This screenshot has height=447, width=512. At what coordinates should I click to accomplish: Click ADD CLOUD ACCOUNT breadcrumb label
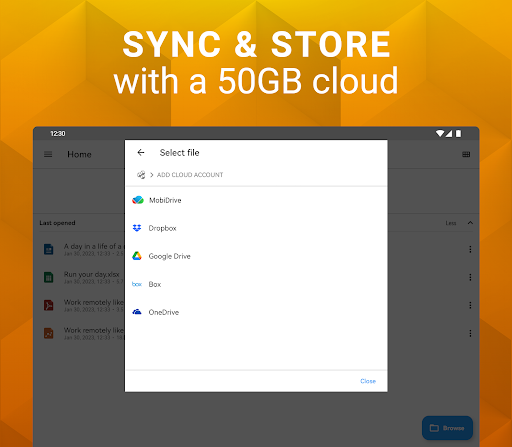pos(190,175)
